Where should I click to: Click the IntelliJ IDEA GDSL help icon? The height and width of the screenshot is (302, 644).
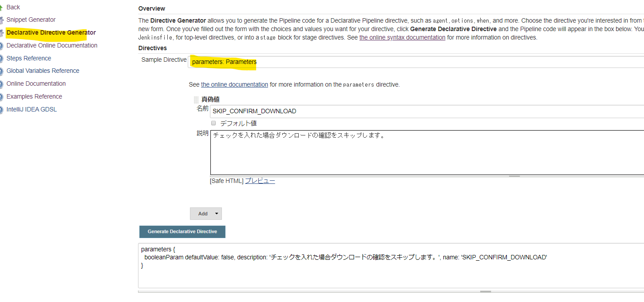coord(2,110)
